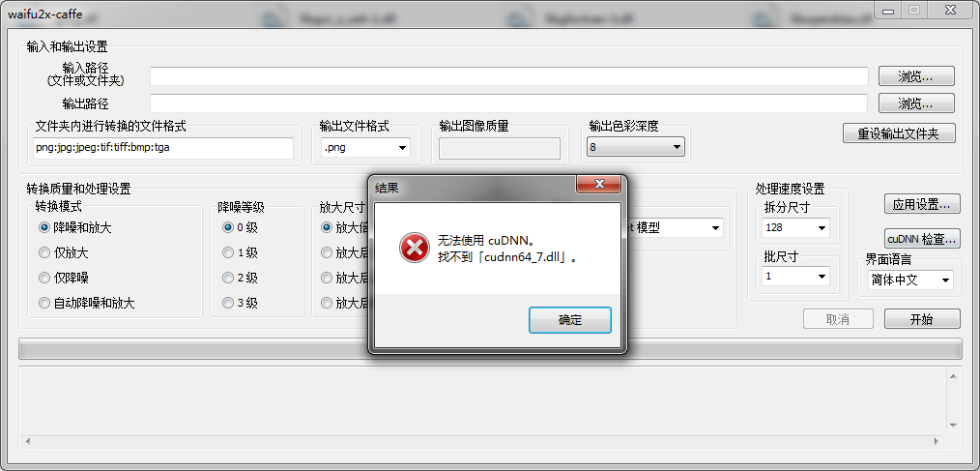Click the red error icon in dialog
The width and height of the screenshot is (980, 471).
pyautogui.click(x=414, y=247)
